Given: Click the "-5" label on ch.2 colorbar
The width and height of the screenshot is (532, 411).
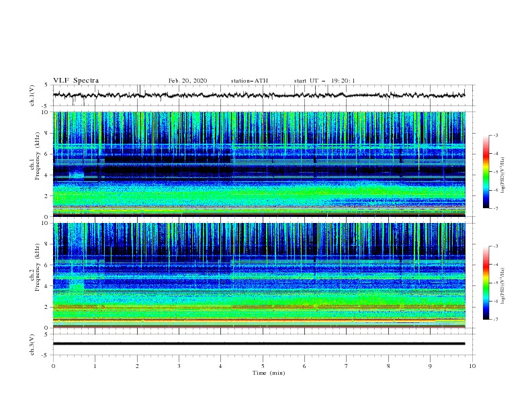Looking at the screenshot, I should point(495,283).
